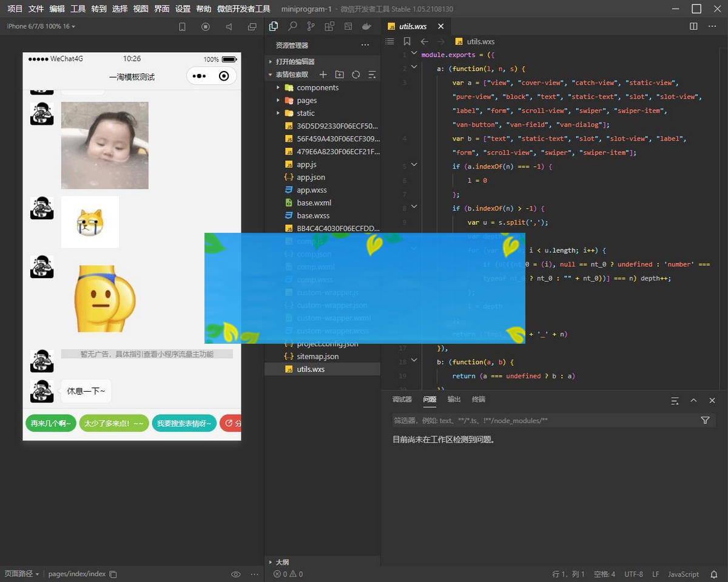Open the source control panel icon

coord(311,27)
